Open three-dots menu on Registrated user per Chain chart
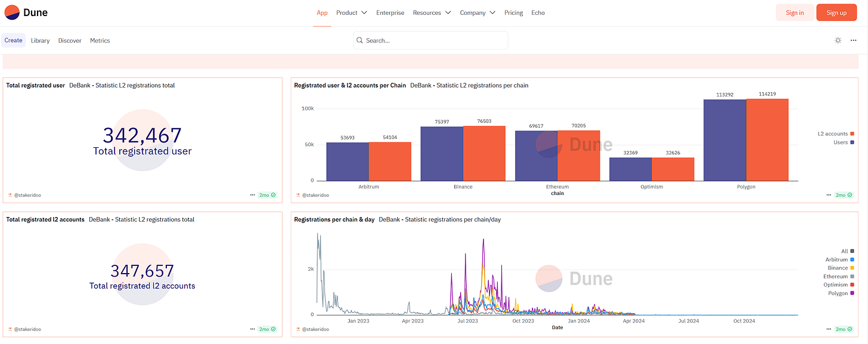The image size is (868, 344). click(829, 195)
